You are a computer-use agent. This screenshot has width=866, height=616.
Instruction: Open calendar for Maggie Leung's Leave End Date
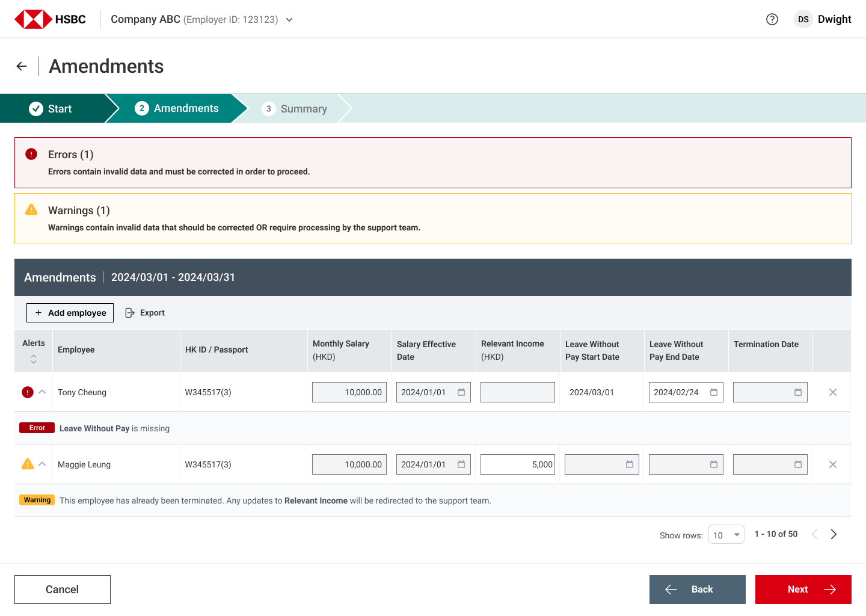click(x=714, y=464)
